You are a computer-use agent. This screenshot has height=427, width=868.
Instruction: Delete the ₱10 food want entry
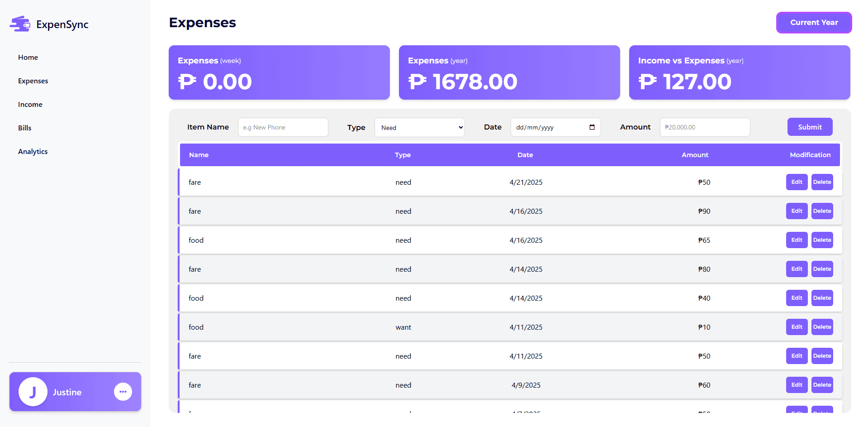(x=821, y=327)
